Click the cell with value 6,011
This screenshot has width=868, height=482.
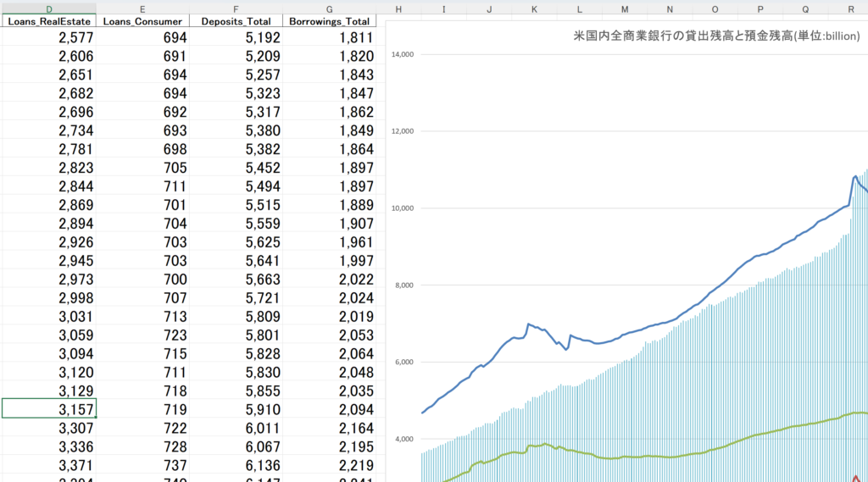point(235,427)
